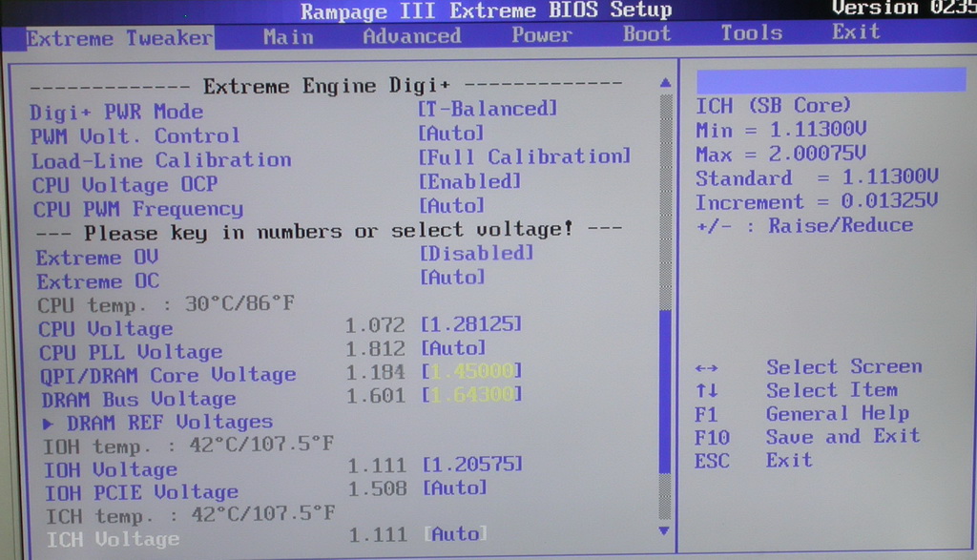Edit DRAM Bus Voltage value 1.64300
The image size is (977, 560).
[471, 394]
